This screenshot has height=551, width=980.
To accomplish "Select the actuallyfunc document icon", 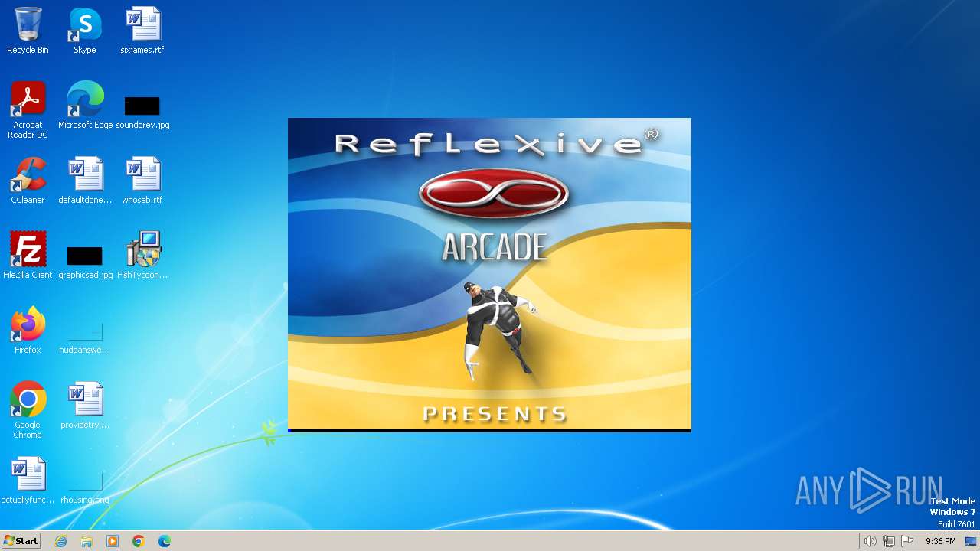I will 28,481.
